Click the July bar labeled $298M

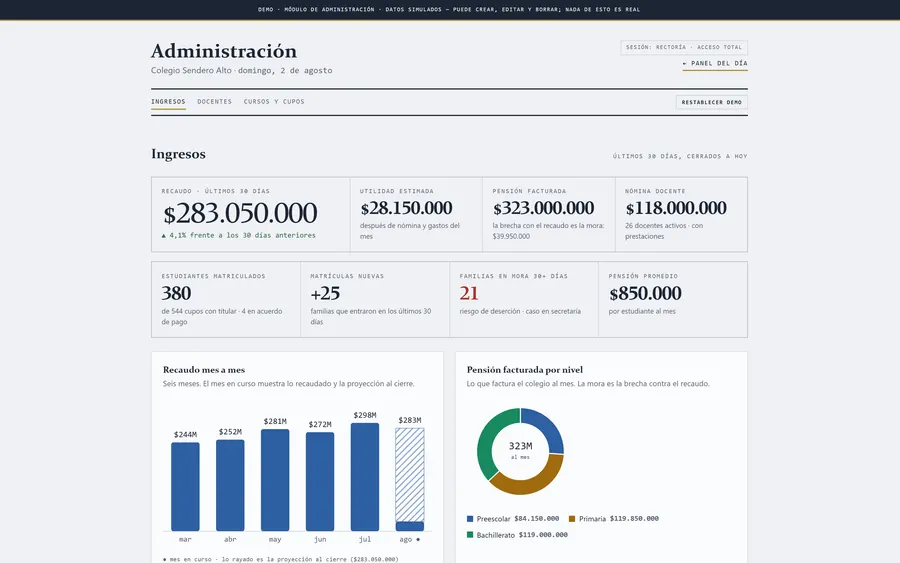365,477
